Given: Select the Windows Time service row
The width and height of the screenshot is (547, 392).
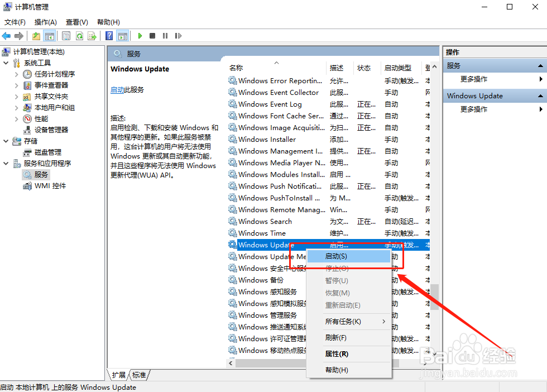Looking at the screenshot, I should [329, 233].
